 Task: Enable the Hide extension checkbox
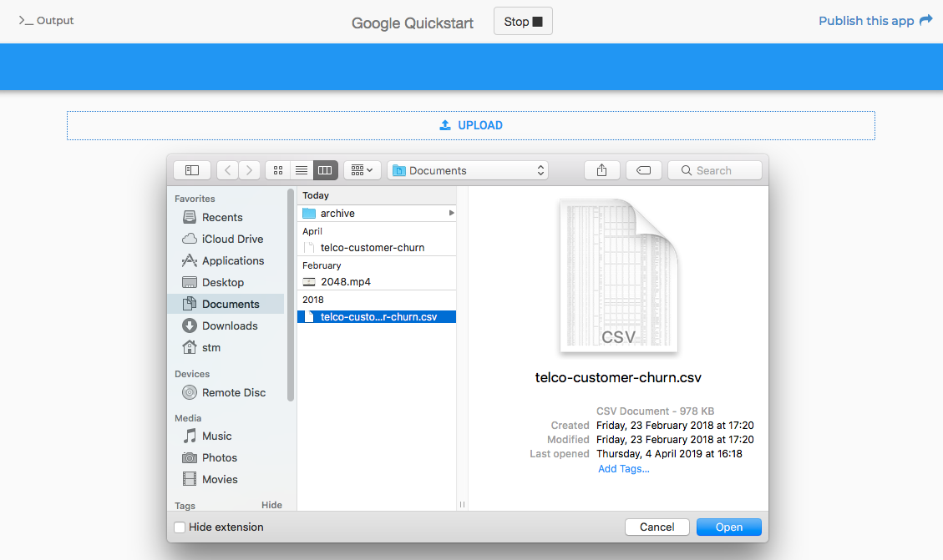coord(180,527)
